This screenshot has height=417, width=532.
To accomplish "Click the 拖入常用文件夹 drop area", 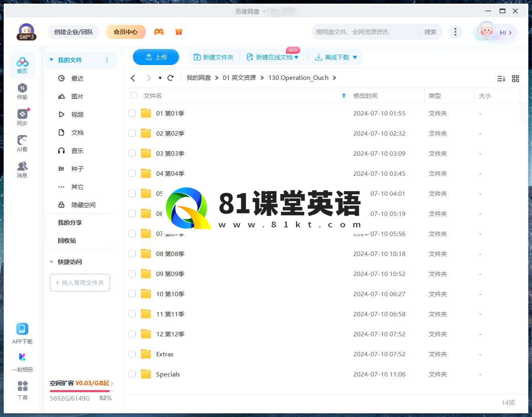I will [x=80, y=283].
